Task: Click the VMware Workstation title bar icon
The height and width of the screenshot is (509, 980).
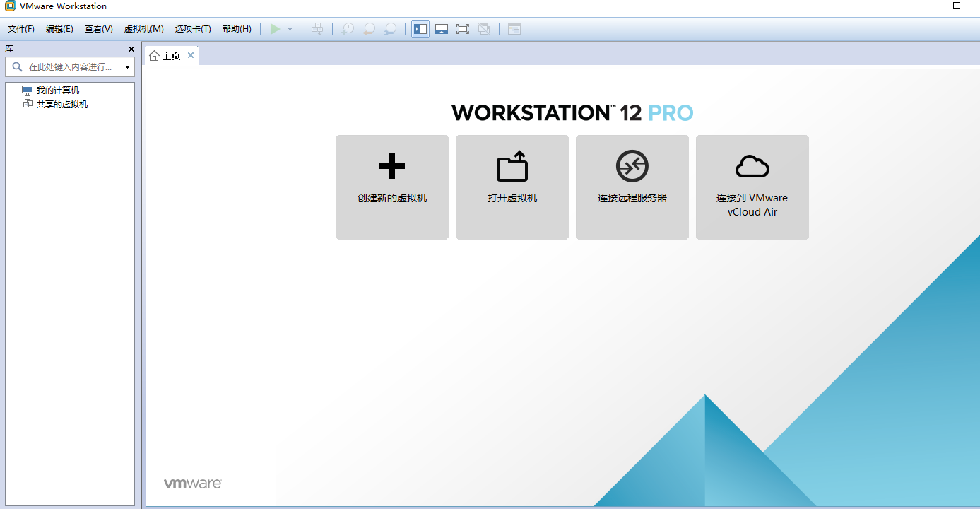Action: click(x=11, y=6)
